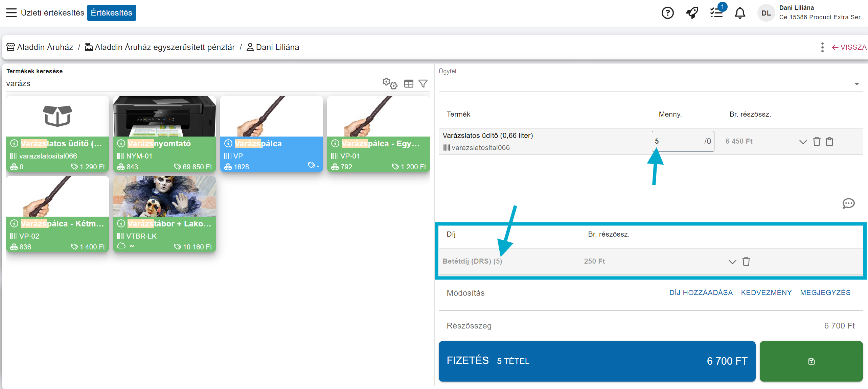This screenshot has width=868, height=389.
Task: Add Varázsnyomtató to the cart
Action: click(164, 134)
